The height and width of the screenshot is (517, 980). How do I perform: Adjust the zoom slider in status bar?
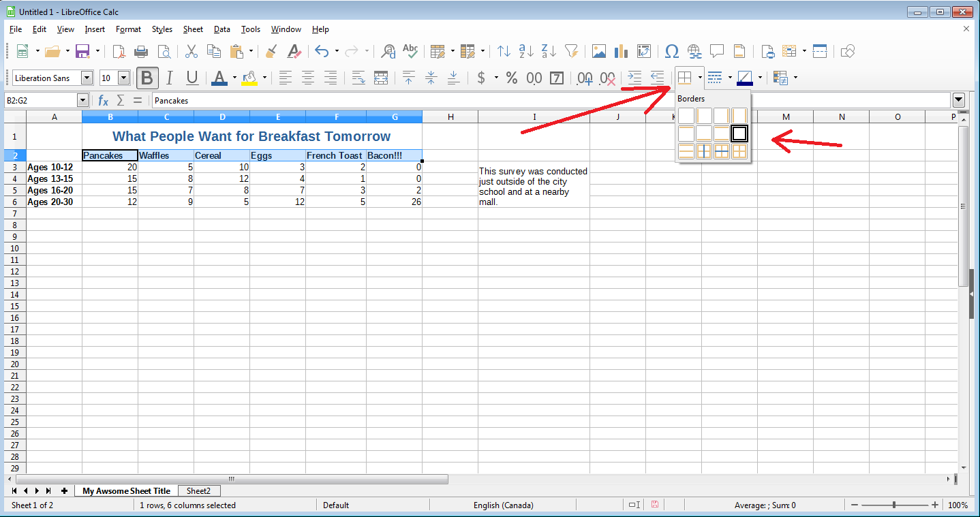tap(894, 505)
